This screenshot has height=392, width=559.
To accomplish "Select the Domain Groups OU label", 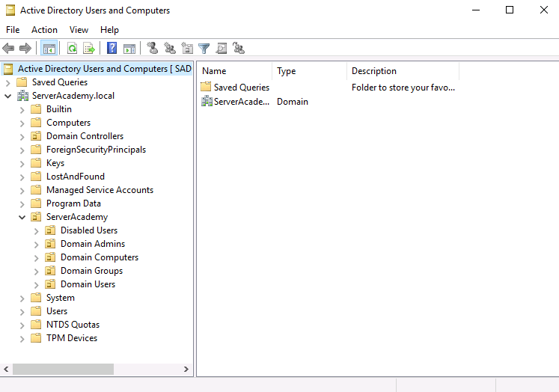I will click(91, 271).
